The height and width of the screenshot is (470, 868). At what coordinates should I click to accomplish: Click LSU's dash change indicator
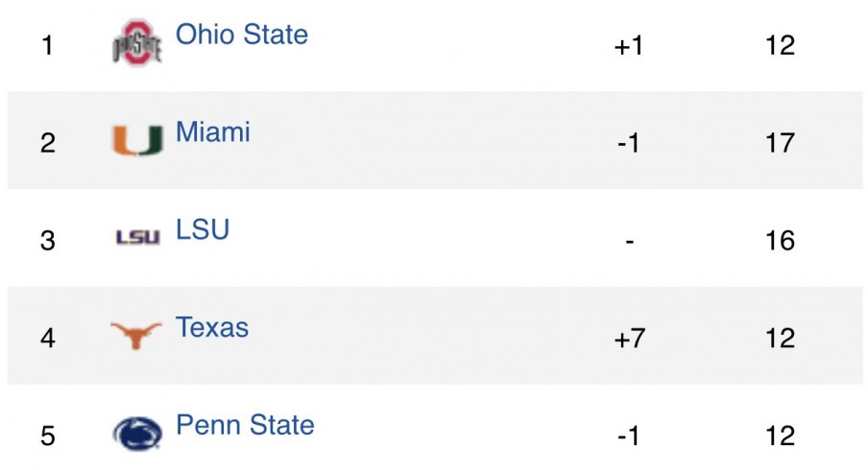coord(630,242)
